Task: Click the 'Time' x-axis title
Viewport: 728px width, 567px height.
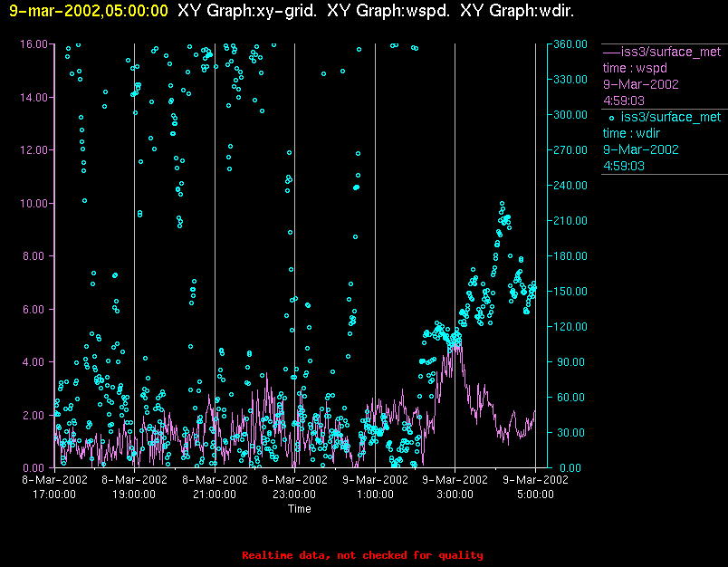Action: (300, 508)
